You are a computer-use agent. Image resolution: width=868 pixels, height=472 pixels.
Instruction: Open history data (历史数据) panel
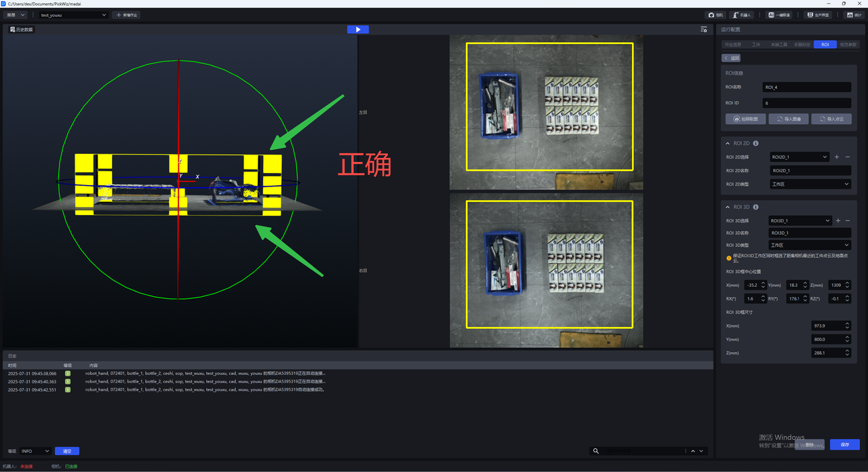21,30
